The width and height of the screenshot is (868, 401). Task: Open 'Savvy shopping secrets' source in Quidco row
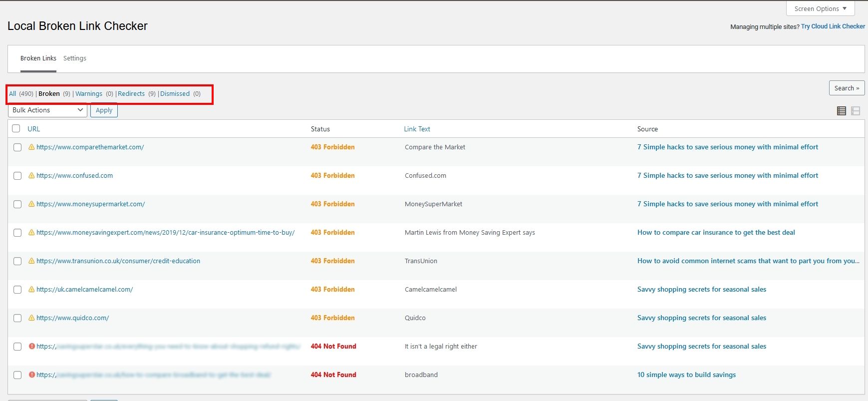coord(702,318)
